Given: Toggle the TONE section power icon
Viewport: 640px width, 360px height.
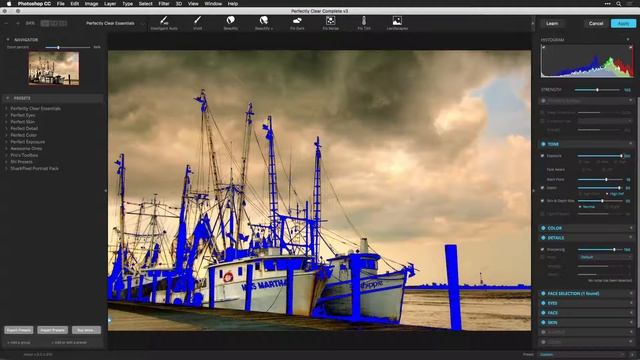Looking at the screenshot, I should click(543, 144).
